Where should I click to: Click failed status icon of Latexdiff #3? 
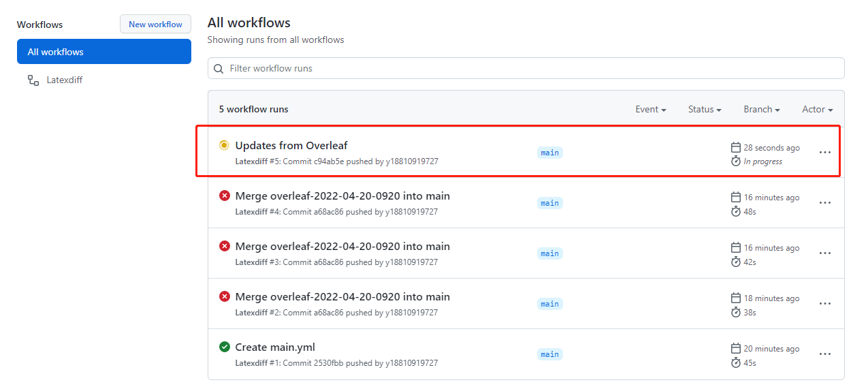[224, 246]
